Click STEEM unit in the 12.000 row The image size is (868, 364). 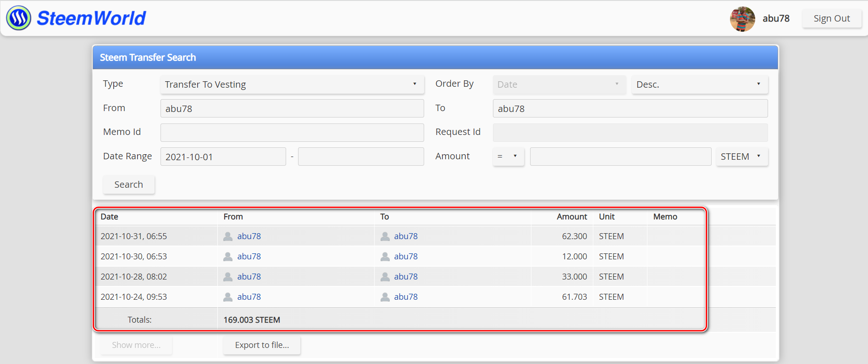611,257
